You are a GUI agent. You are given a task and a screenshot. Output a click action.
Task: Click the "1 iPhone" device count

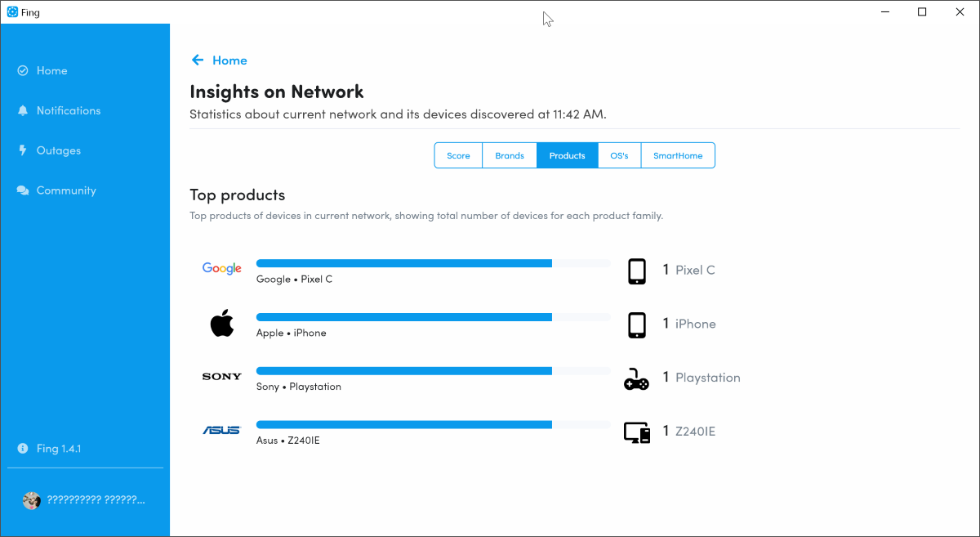(689, 324)
